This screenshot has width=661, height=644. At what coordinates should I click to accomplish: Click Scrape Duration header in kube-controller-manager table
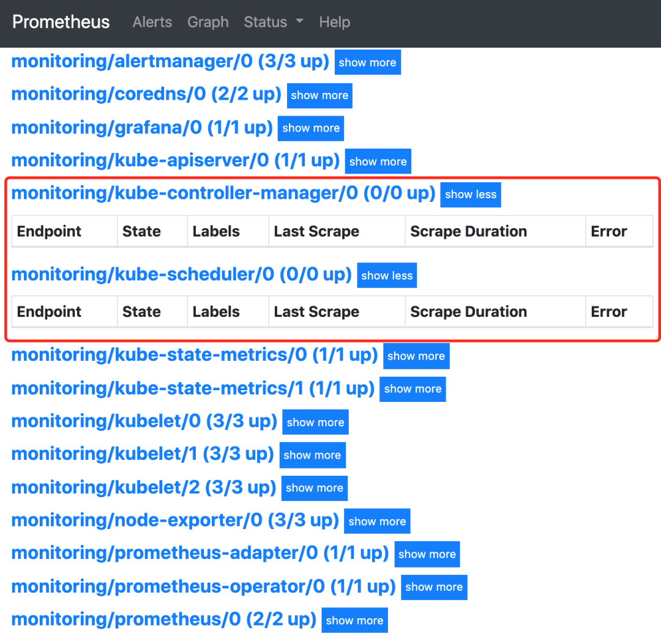click(x=495, y=231)
